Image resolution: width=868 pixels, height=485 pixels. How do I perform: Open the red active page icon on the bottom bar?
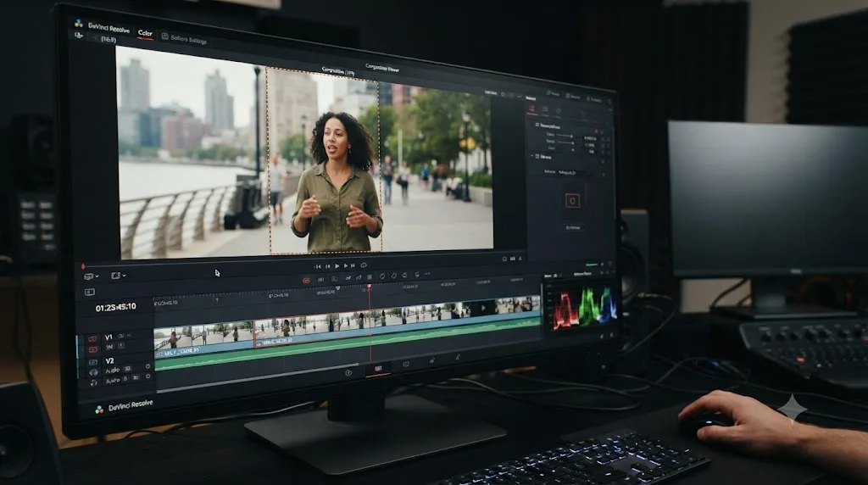pyautogui.click(x=378, y=369)
